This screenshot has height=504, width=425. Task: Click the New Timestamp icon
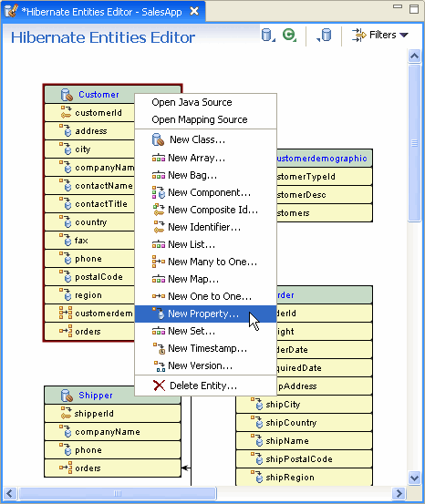[159, 348]
